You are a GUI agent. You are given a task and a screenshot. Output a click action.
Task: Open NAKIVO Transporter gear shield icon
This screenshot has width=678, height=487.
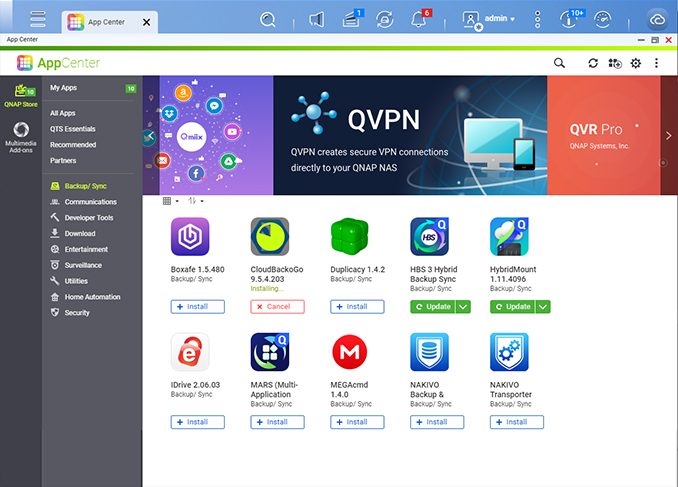pyautogui.click(x=509, y=352)
